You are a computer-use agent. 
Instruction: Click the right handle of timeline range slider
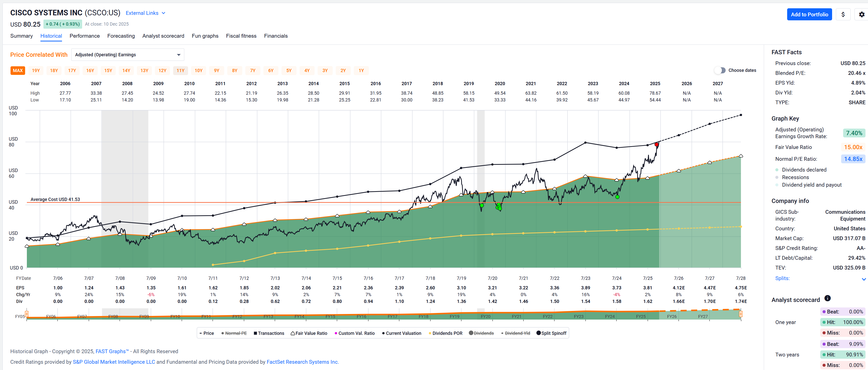click(x=740, y=314)
